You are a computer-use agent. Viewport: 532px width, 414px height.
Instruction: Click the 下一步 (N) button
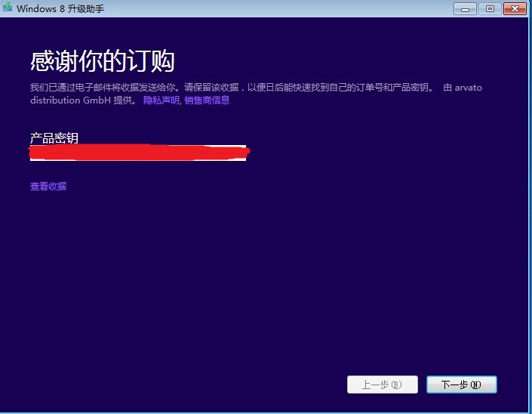[x=461, y=385]
